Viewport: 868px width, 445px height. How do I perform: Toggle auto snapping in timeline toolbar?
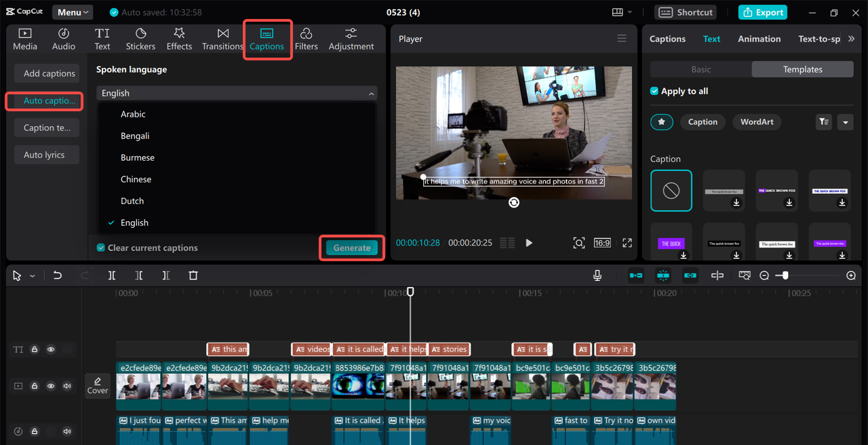pos(663,275)
